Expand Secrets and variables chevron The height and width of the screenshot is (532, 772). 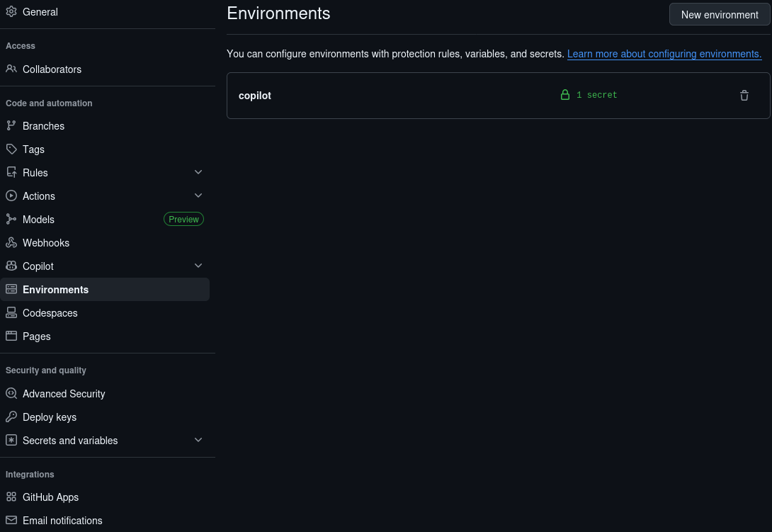198,440
